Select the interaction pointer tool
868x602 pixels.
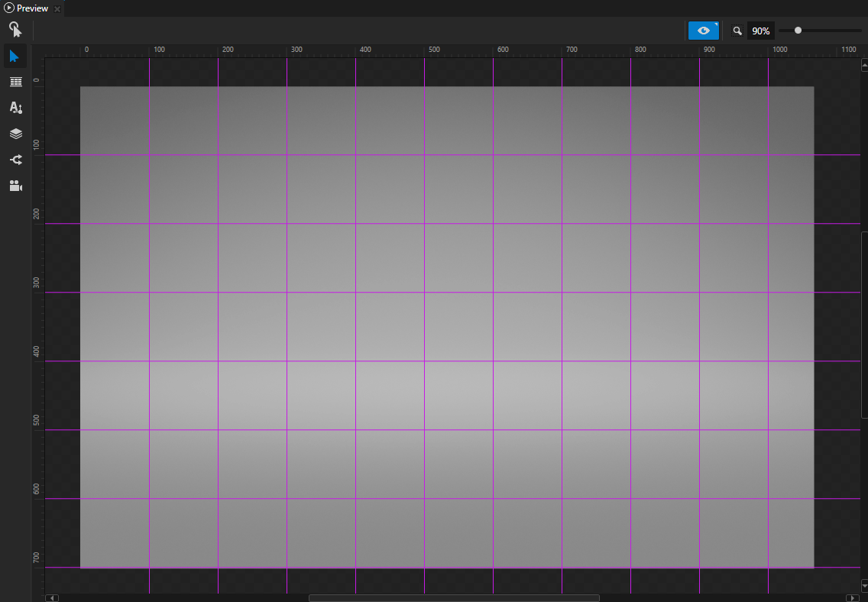click(15, 29)
